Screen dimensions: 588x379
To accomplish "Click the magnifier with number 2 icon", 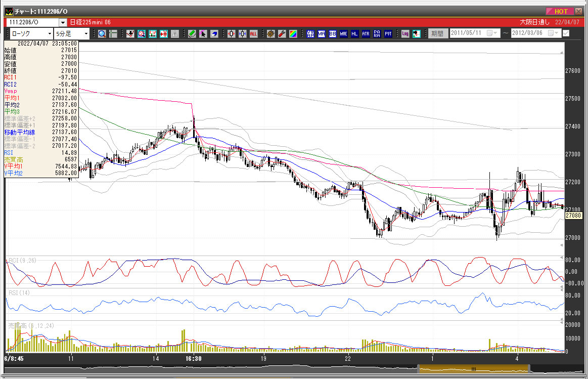I will click(142, 34).
